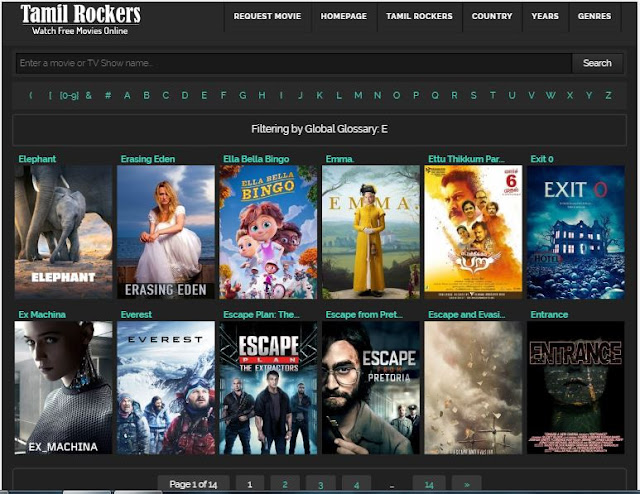
Task: Click the Entrance title link
Action: (x=549, y=314)
